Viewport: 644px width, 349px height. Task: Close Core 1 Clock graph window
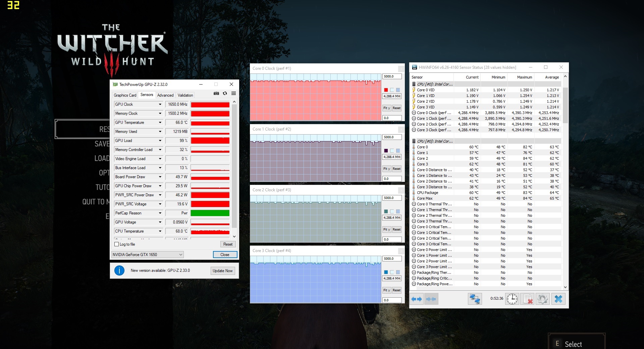coord(400,129)
